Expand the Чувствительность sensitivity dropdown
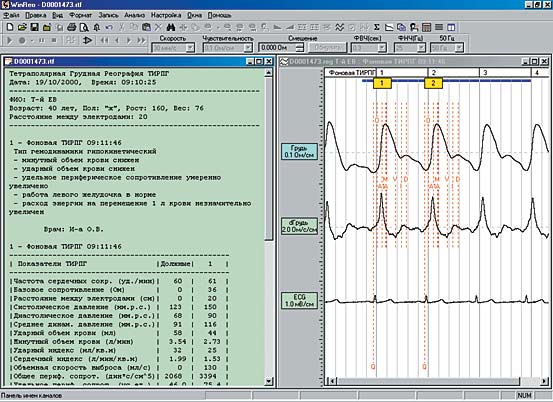 click(x=248, y=48)
